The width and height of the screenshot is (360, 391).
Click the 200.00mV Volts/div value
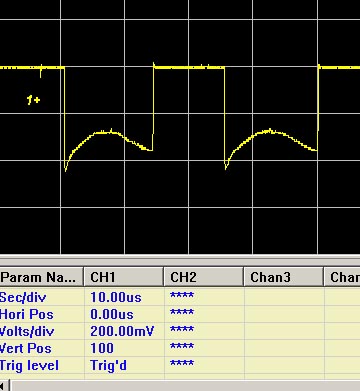click(x=122, y=331)
